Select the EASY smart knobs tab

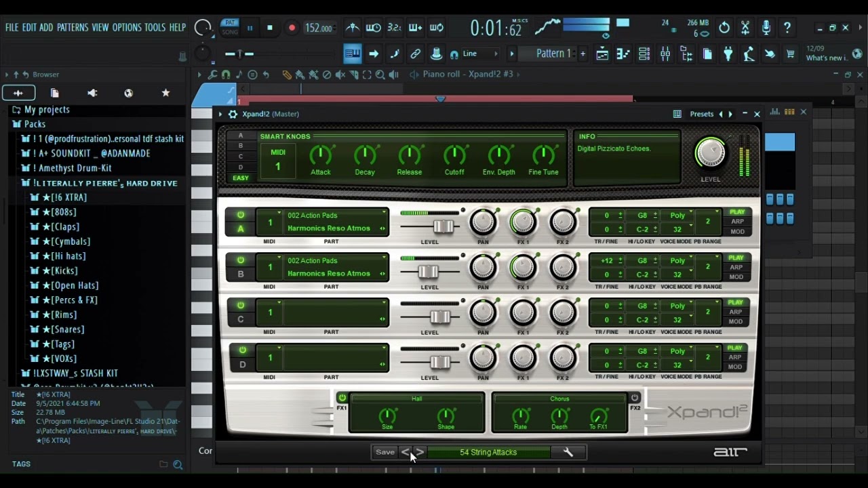240,178
